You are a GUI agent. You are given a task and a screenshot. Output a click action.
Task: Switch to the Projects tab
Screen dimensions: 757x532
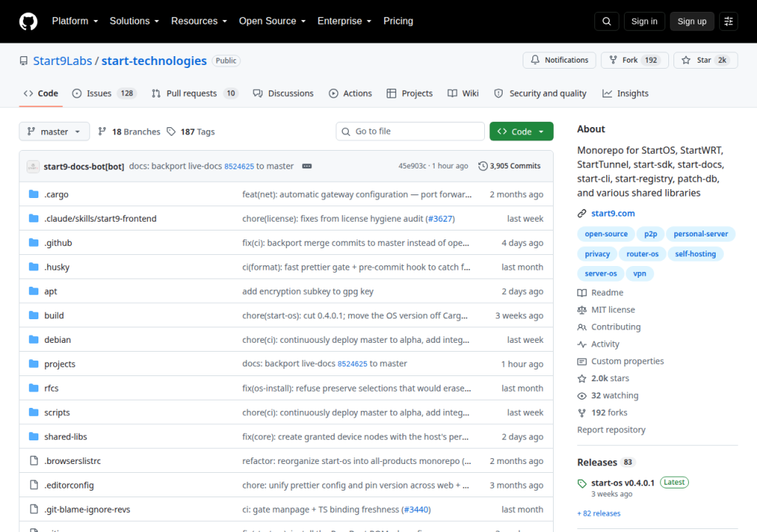pyautogui.click(x=410, y=93)
